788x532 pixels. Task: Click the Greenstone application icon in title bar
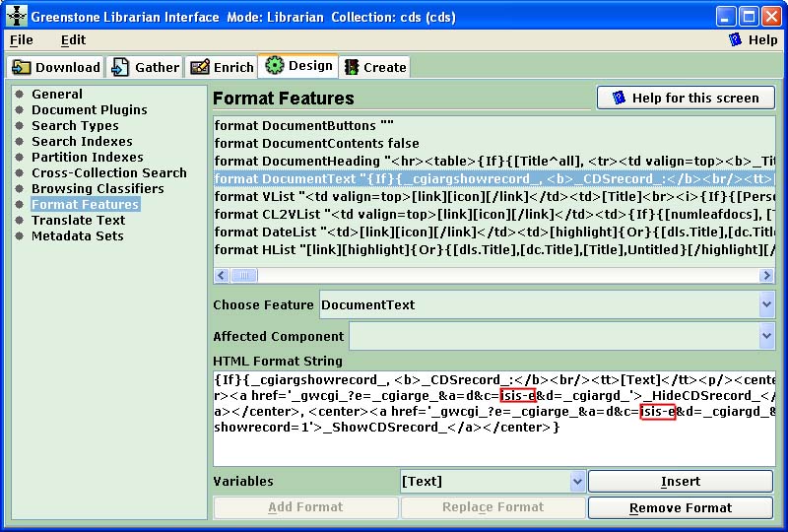click(x=16, y=16)
